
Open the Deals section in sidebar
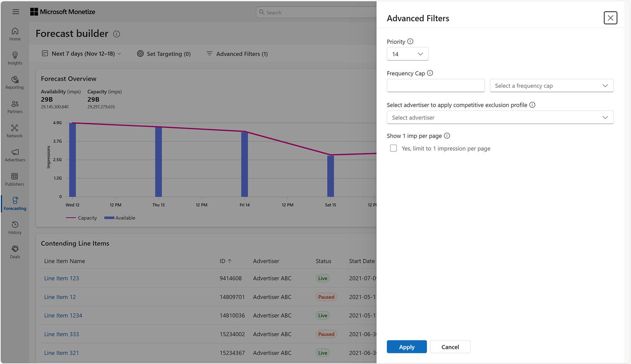(x=15, y=252)
